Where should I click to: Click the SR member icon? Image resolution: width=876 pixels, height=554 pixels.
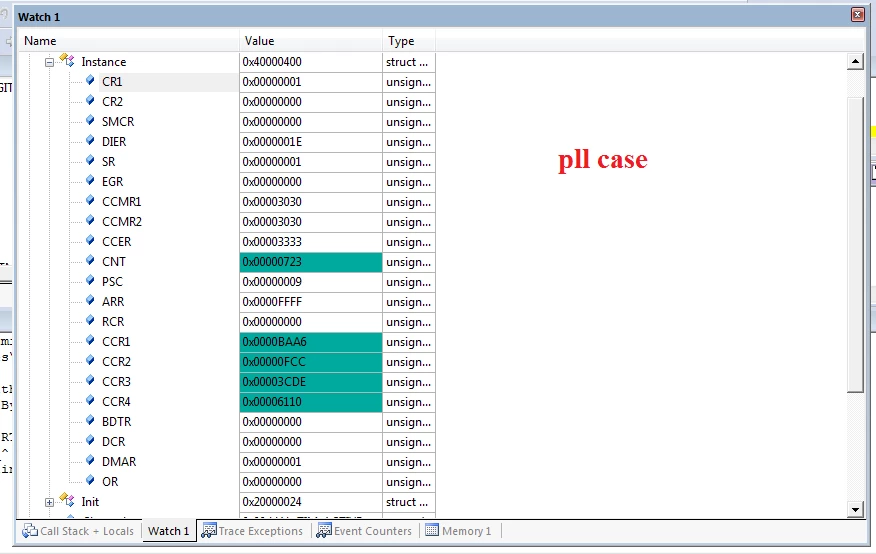pyautogui.click(x=90, y=160)
